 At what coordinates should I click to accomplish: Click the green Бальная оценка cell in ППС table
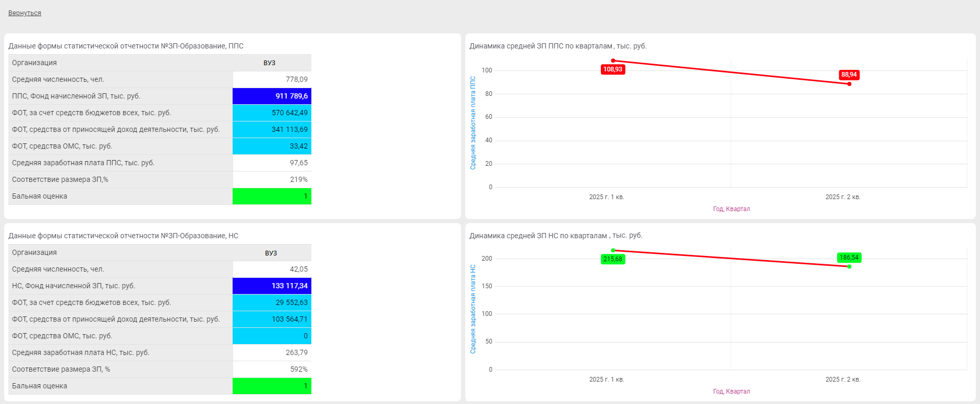point(272,196)
